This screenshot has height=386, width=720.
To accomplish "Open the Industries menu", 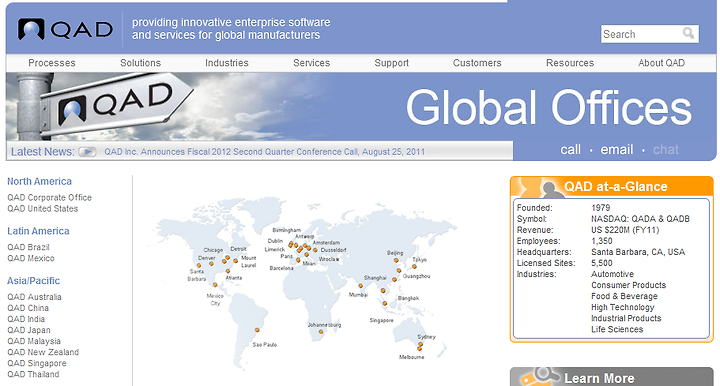I will click(227, 63).
